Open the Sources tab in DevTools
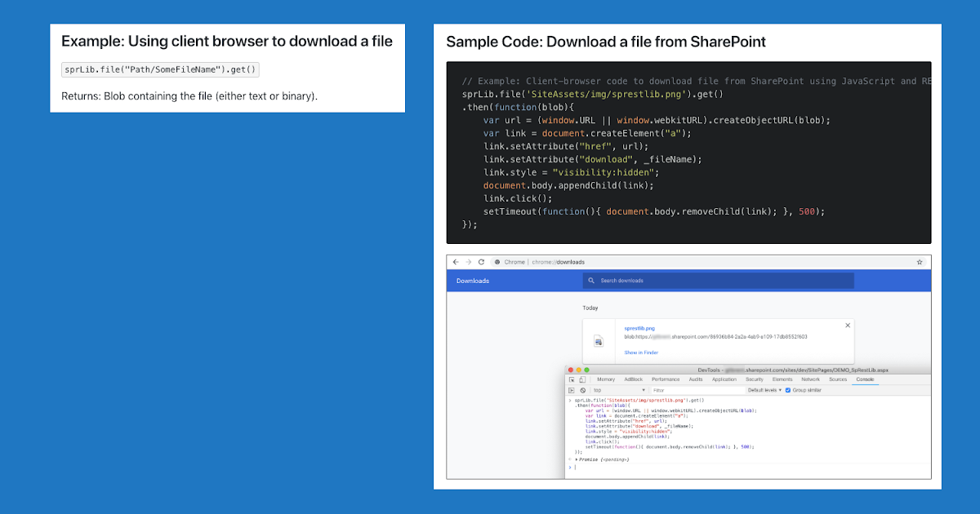Screen dimensions: 980x514 (838, 379)
